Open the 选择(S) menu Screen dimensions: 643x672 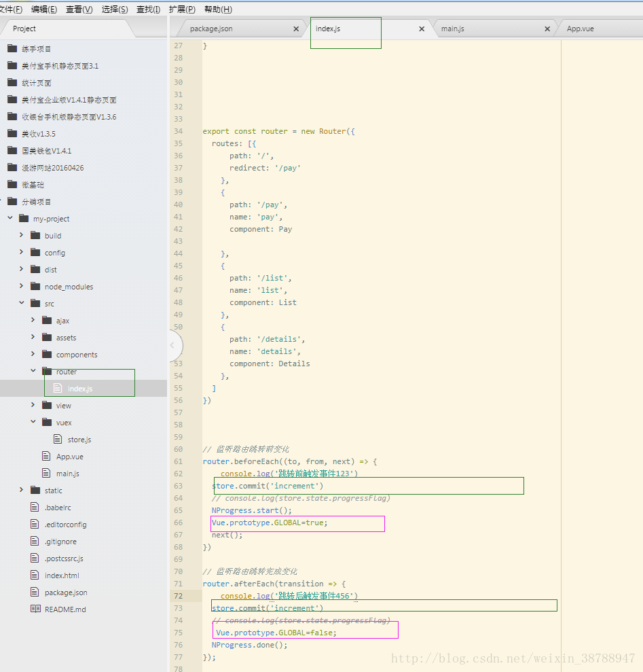(115, 9)
